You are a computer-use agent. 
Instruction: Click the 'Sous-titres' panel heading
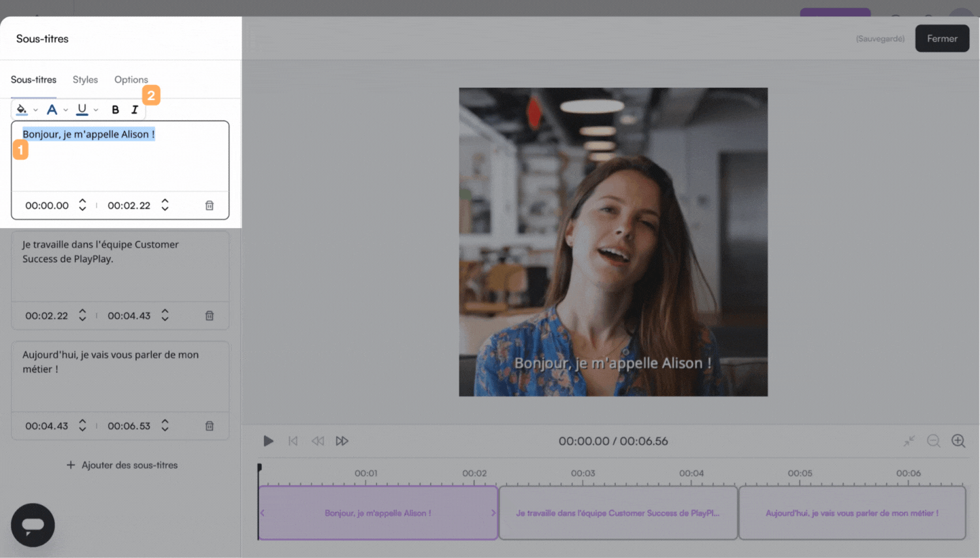click(42, 39)
